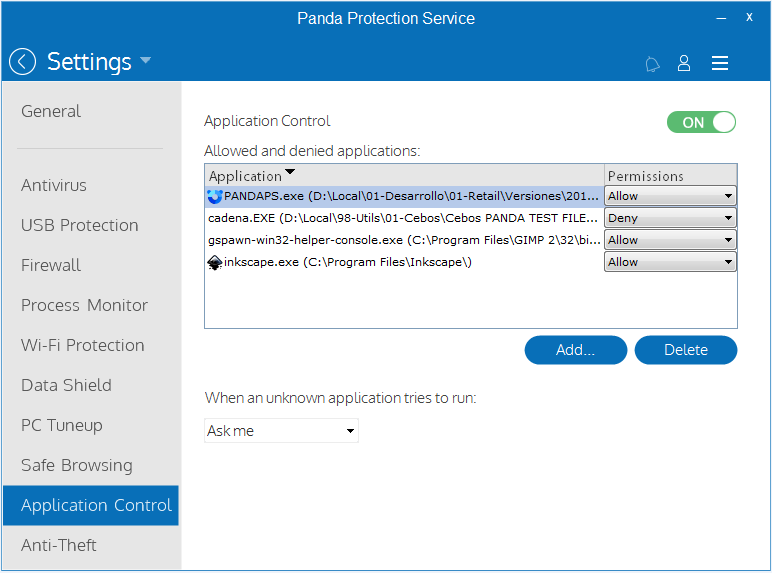The height and width of the screenshot is (573, 772).
Task: Select the PANDAPS.exe row
Action: coord(404,196)
